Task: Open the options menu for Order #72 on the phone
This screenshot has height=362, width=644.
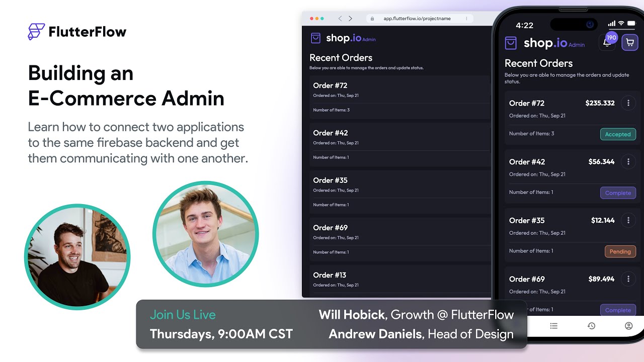Action: coord(628,103)
